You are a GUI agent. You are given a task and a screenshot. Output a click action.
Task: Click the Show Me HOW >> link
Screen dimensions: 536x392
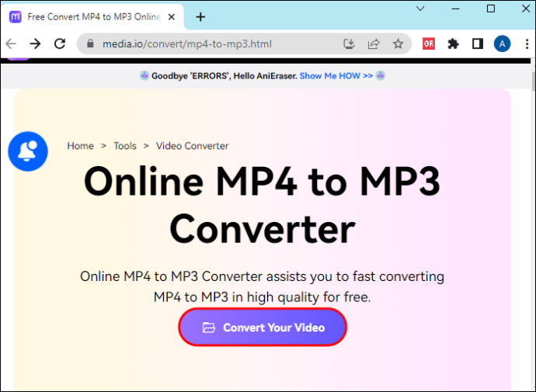pyautogui.click(x=336, y=76)
